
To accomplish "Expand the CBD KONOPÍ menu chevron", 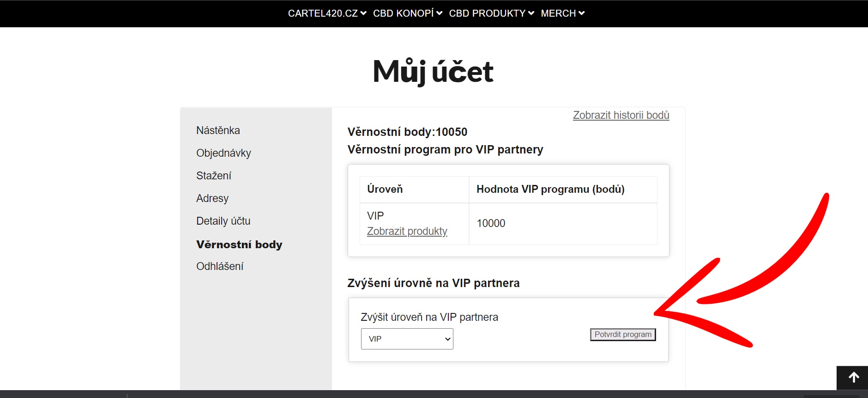I will click(x=439, y=13).
